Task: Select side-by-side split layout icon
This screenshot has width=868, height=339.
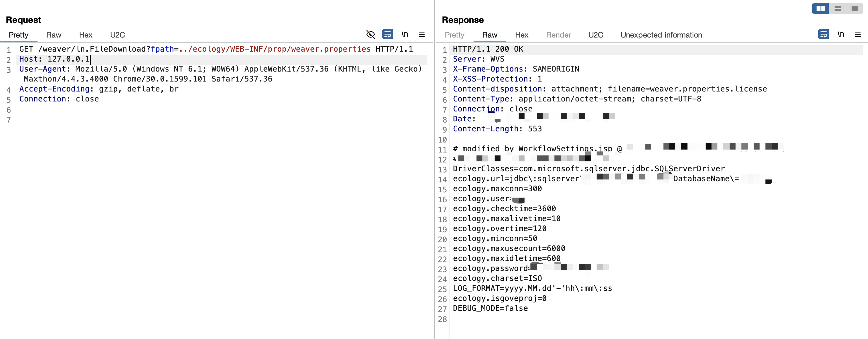Action: pos(821,9)
